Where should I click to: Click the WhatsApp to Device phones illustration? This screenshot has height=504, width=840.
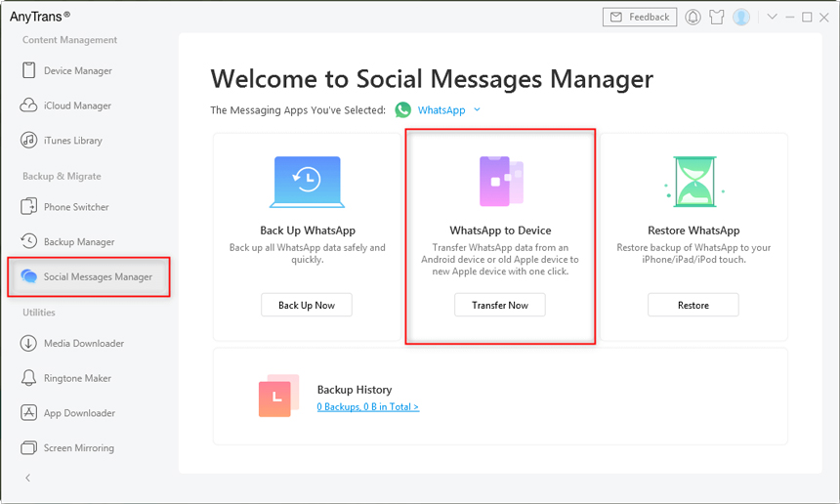pos(501,181)
